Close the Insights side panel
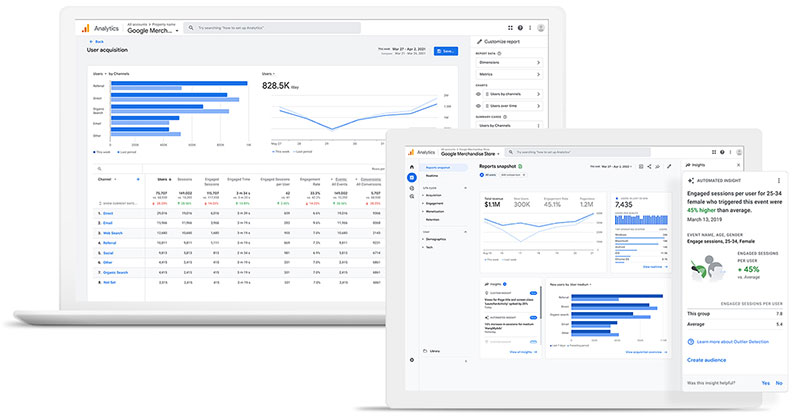 coord(738,165)
